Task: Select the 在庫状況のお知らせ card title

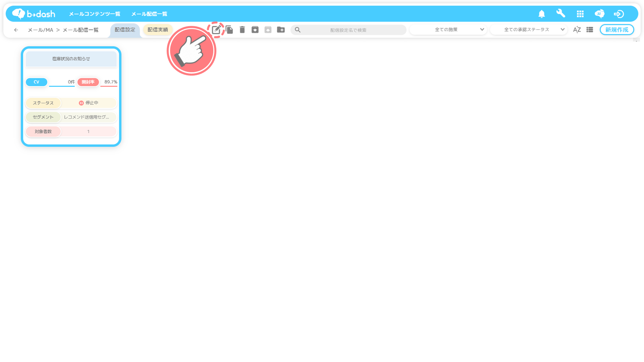Action: tap(71, 59)
